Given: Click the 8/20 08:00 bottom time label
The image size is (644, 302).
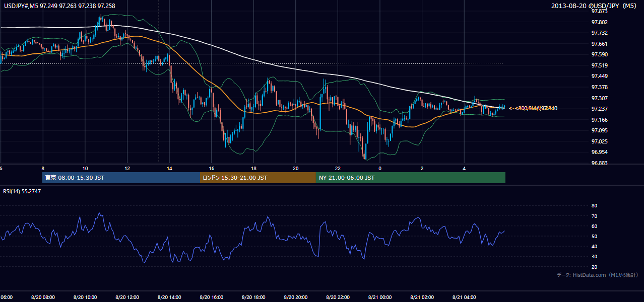Looking at the screenshot, I should [43, 297].
